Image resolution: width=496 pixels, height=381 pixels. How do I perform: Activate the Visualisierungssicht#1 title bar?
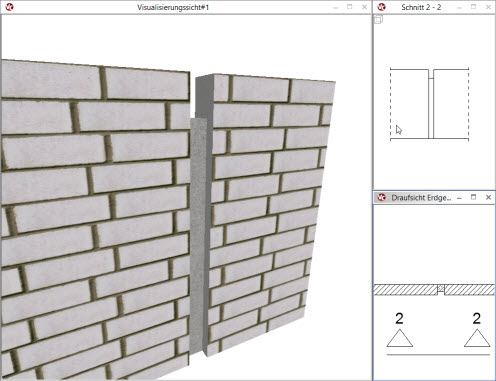tap(173, 7)
